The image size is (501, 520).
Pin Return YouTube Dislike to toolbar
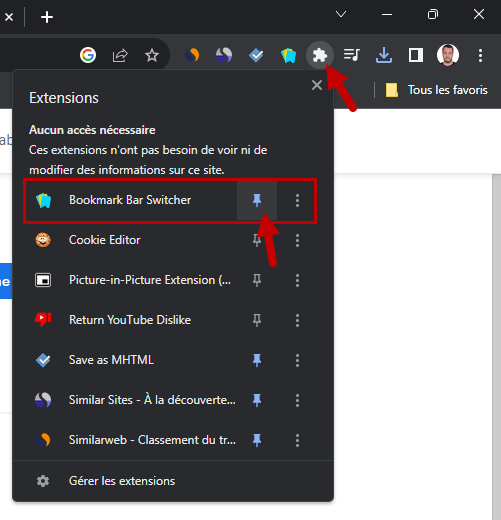tap(257, 320)
